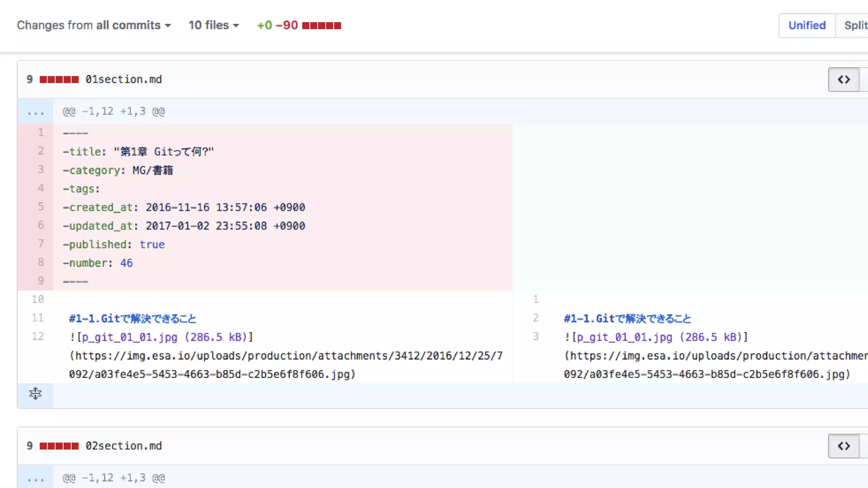Click hunk header '@@ -1,12 +1,3 @@' in 01section.md
868x488 pixels.
[114, 111]
